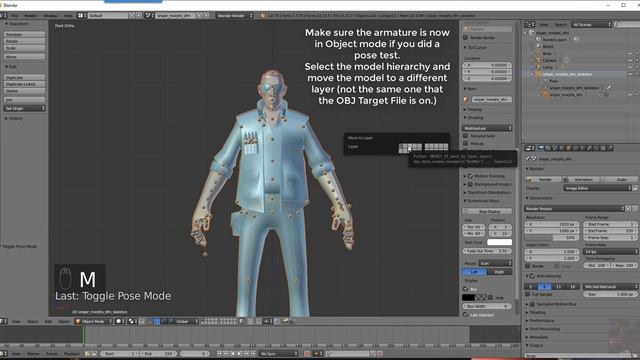
Task: Expand the History panel
Action: tap(15, 118)
